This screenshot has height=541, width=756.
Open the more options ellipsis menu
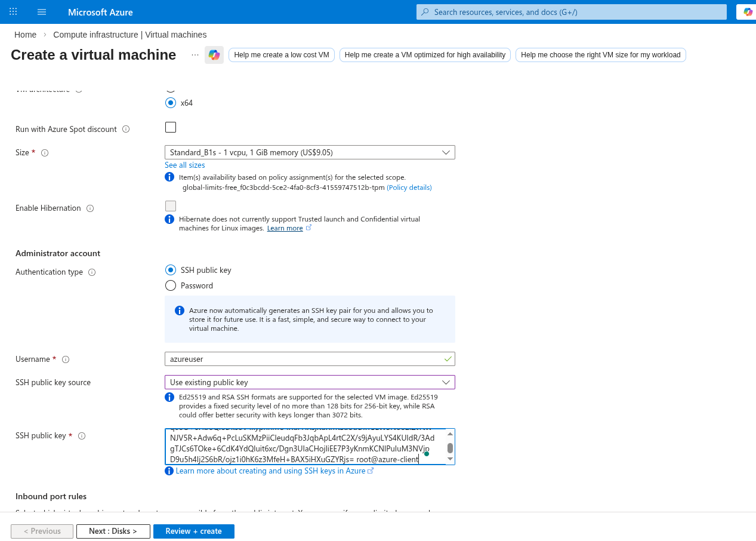[195, 55]
